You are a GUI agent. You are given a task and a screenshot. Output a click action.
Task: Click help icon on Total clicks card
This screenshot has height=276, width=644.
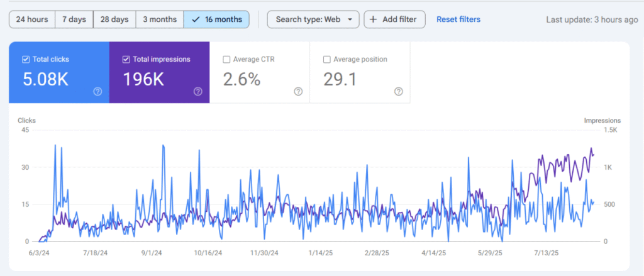click(x=97, y=91)
